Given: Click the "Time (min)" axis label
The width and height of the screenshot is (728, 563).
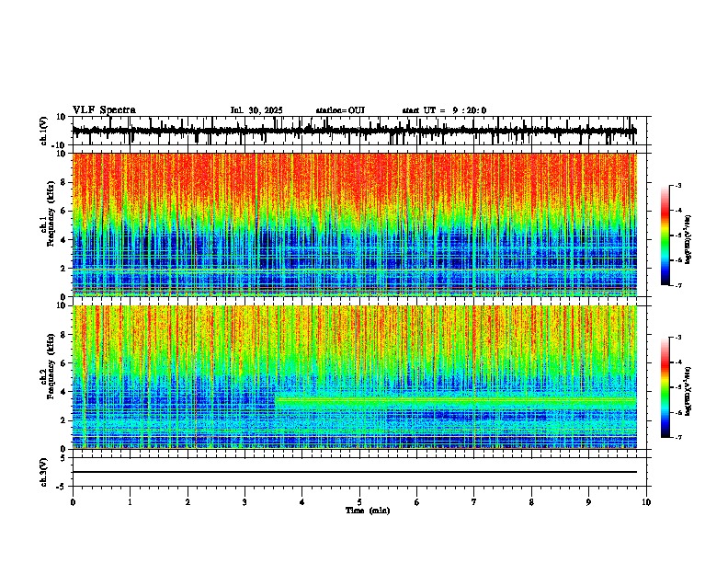Looking at the screenshot, I should 368,511.
